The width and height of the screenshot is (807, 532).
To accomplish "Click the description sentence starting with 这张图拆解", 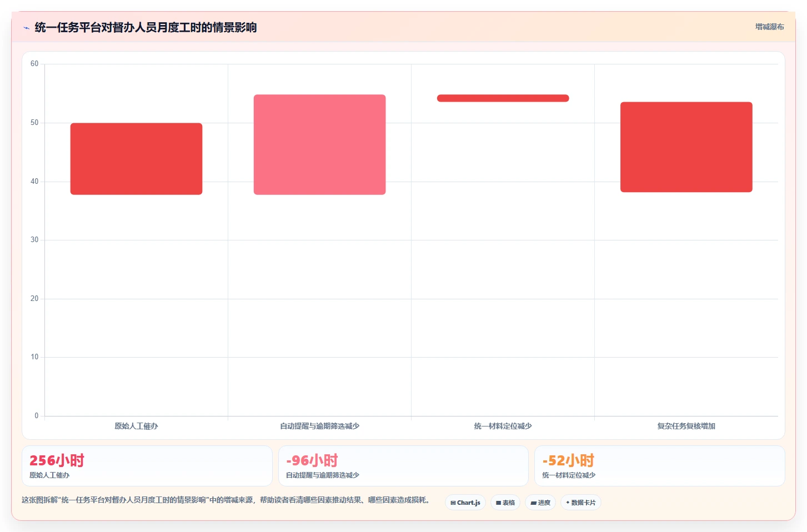I will pyautogui.click(x=225, y=500).
